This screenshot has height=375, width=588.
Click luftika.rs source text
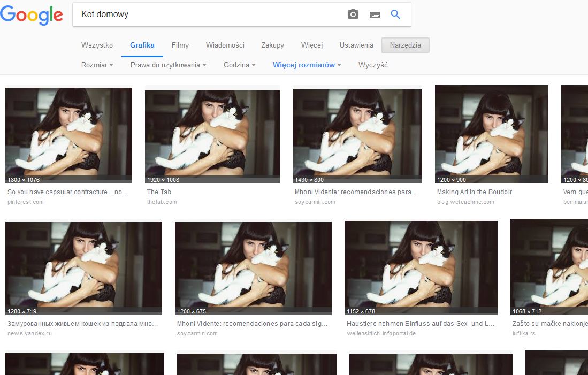(x=524, y=333)
